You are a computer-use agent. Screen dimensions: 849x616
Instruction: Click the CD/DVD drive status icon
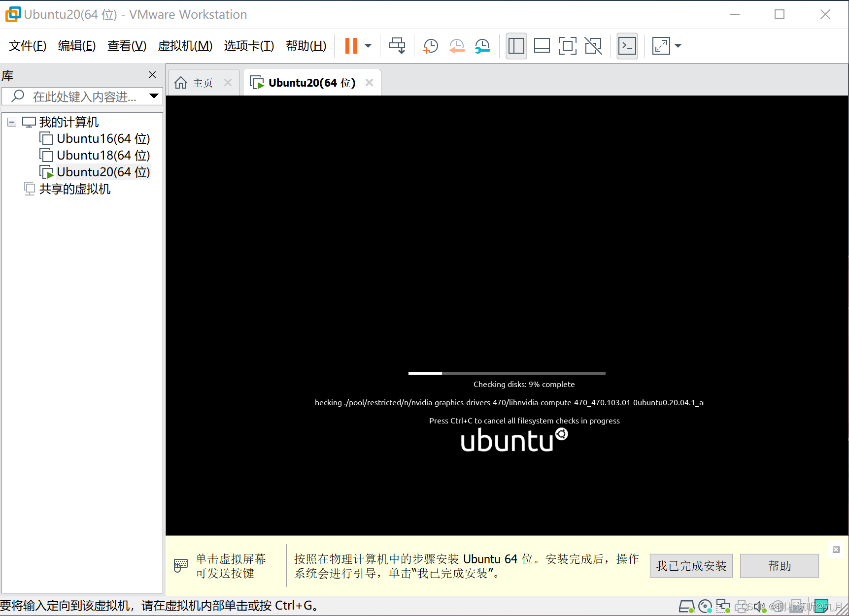coord(705,607)
